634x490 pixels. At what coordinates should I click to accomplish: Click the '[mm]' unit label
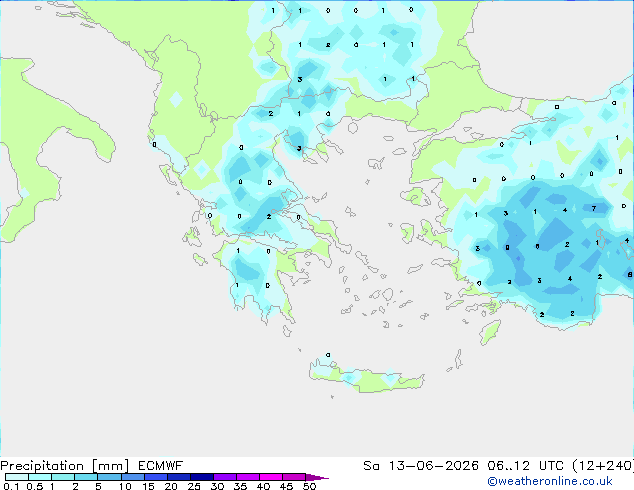110,466
